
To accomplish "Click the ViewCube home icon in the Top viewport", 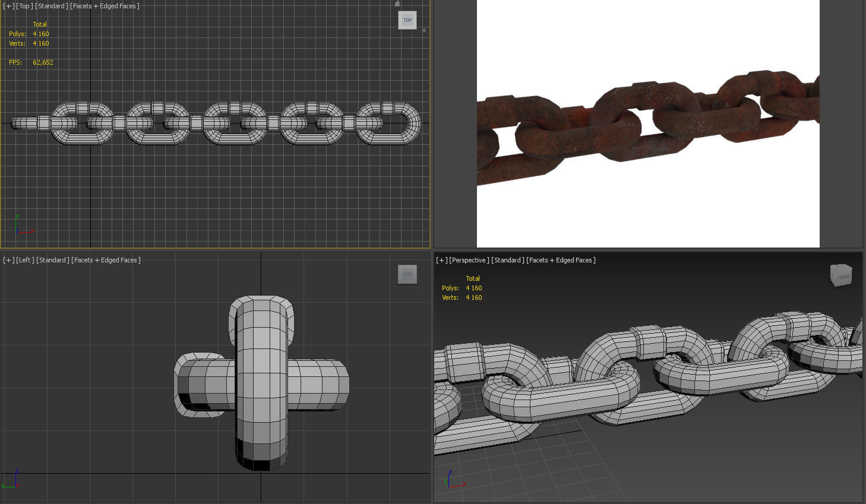I will [397, 4].
